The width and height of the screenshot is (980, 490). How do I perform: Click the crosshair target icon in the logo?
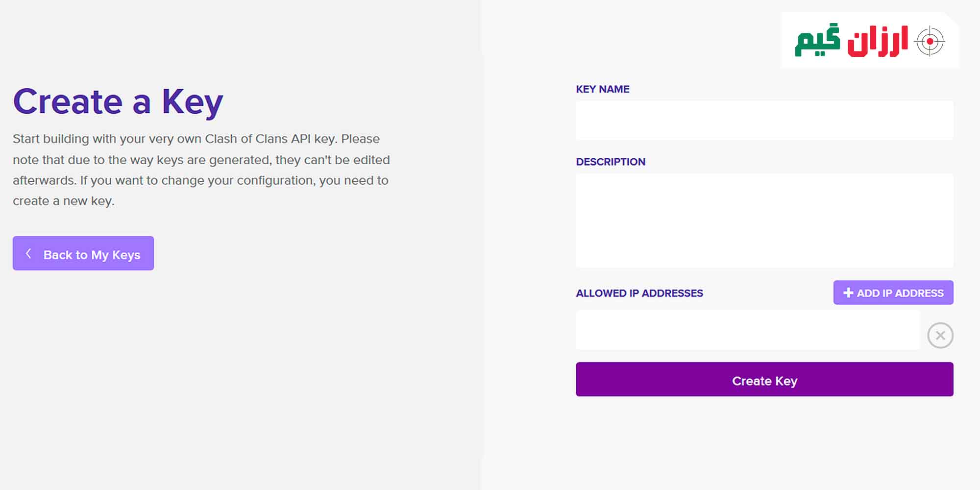pyautogui.click(x=930, y=42)
